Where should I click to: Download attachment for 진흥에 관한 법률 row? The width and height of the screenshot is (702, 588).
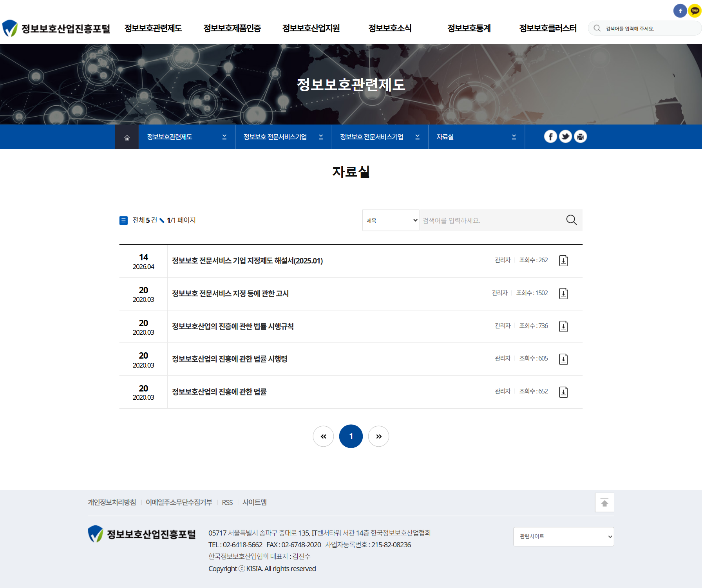pyautogui.click(x=563, y=392)
